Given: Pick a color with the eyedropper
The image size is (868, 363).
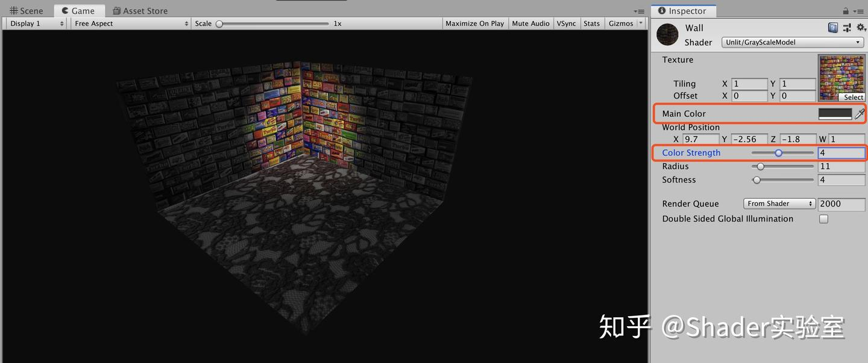Looking at the screenshot, I should click(x=860, y=113).
